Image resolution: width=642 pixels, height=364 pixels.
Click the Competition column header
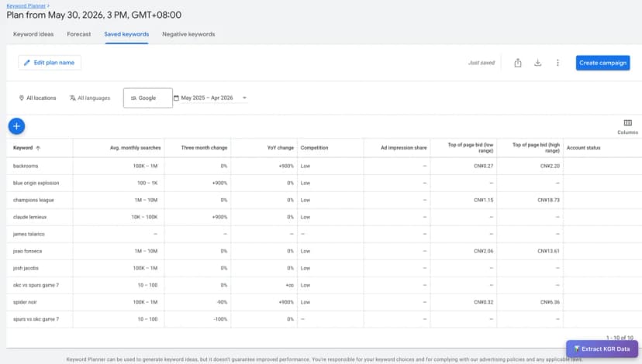[x=314, y=148]
